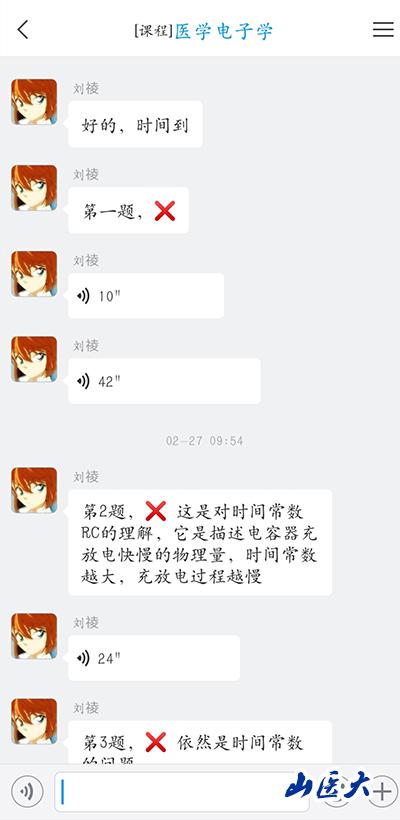Select the '第一题' message bubble
The image size is (400, 820).
point(128,210)
